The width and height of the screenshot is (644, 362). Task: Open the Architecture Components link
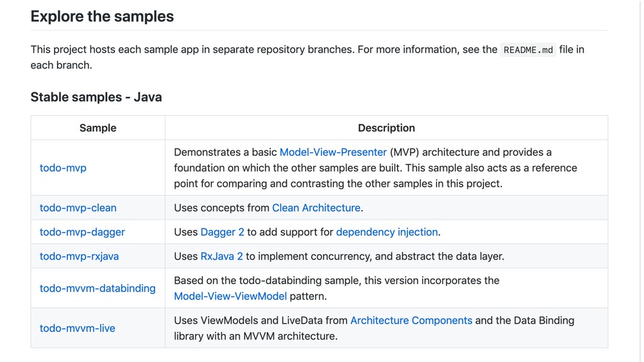click(x=411, y=321)
